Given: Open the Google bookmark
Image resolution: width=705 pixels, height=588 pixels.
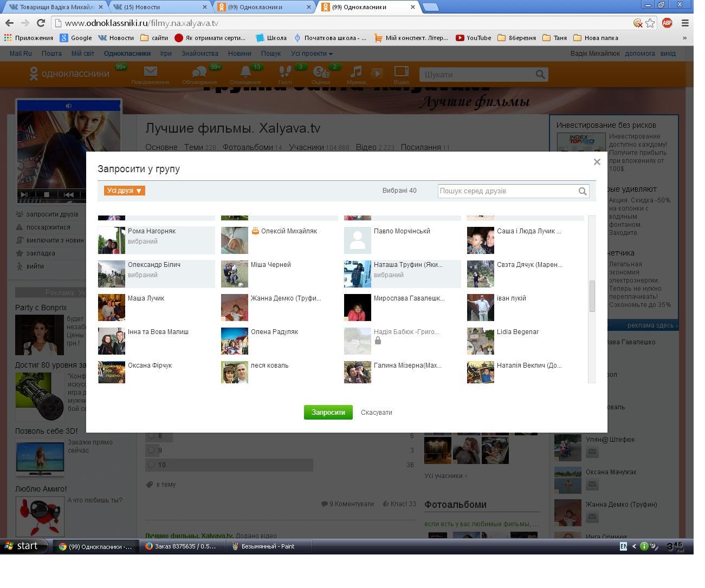Looking at the screenshot, I should click(x=76, y=38).
